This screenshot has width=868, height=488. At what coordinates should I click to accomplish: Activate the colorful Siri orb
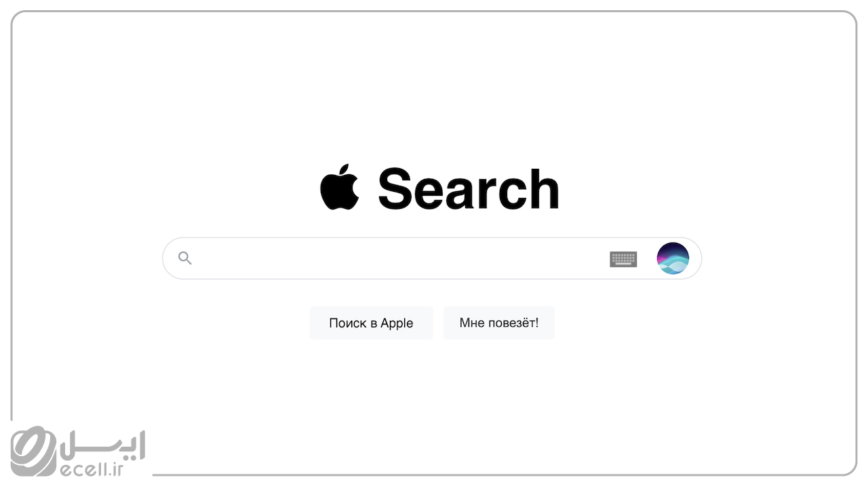pyautogui.click(x=673, y=258)
